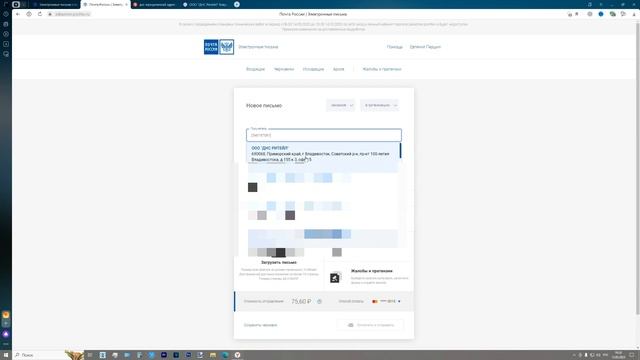Screen dimensions: 640x360
Task: Open the Черновики section
Action: (x=284, y=69)
